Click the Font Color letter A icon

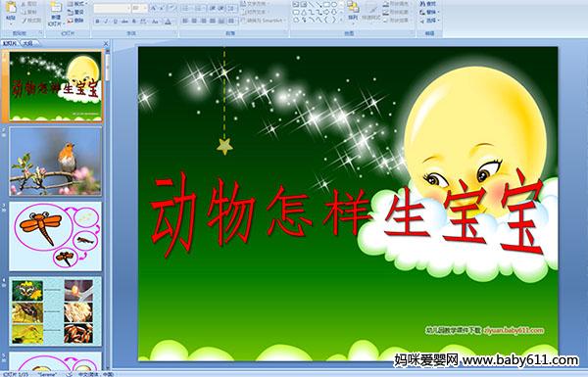pos(168,22)
